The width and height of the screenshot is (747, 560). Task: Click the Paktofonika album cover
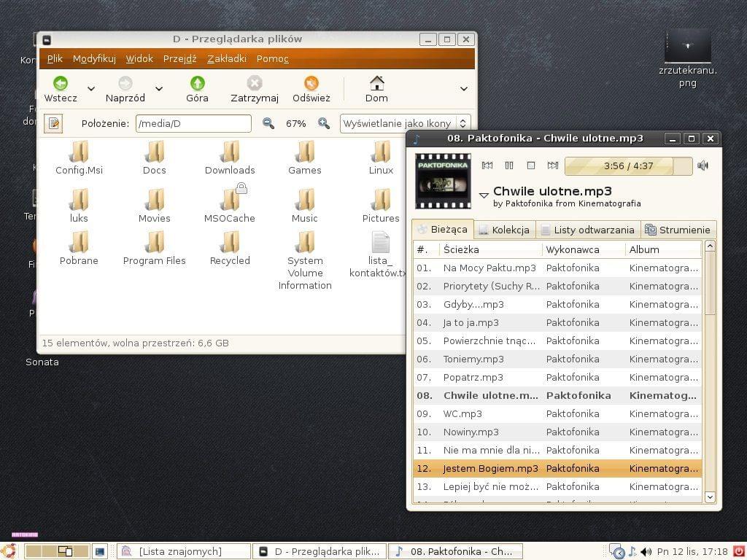(443, 181)
